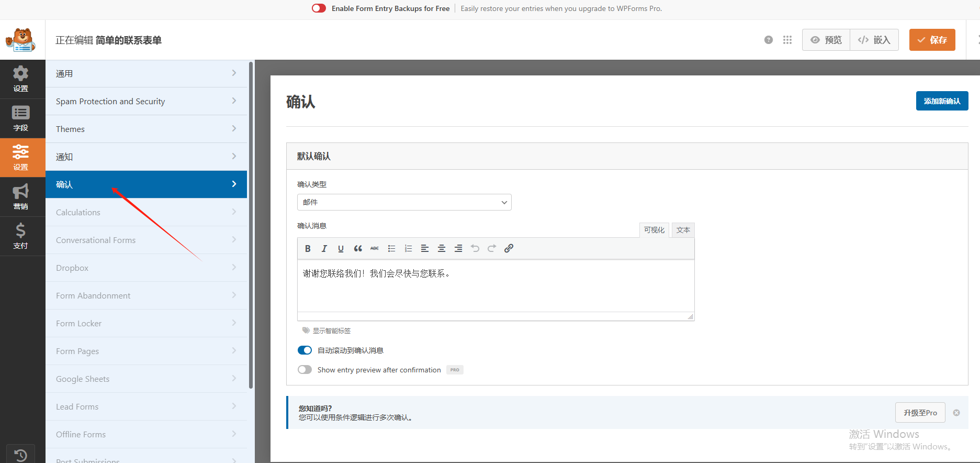Screen dimensions: 980x463
Task: Click the editor resize handle corner
Action: [691, 317]
